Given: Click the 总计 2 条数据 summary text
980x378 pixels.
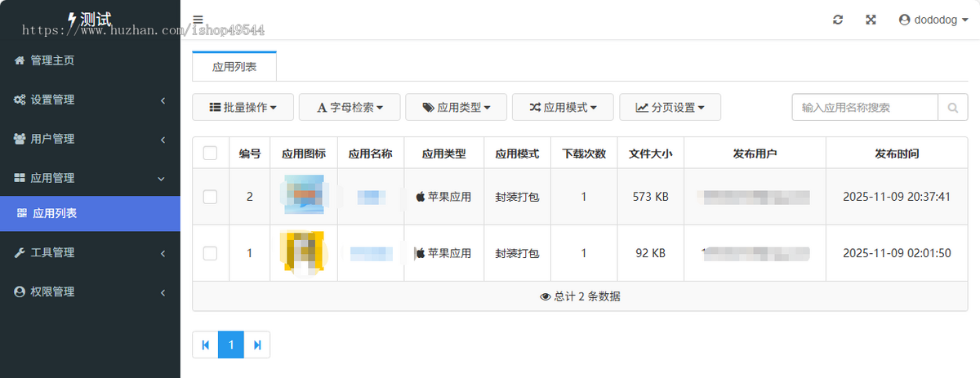Looking at the screenshot, I should (x=580, y=296).
